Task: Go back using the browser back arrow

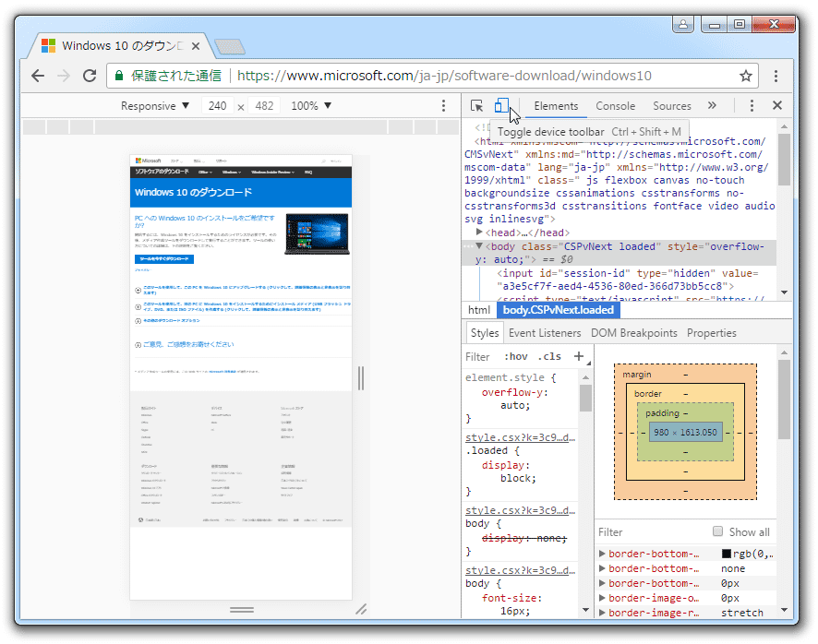Action: click(38, 77)
